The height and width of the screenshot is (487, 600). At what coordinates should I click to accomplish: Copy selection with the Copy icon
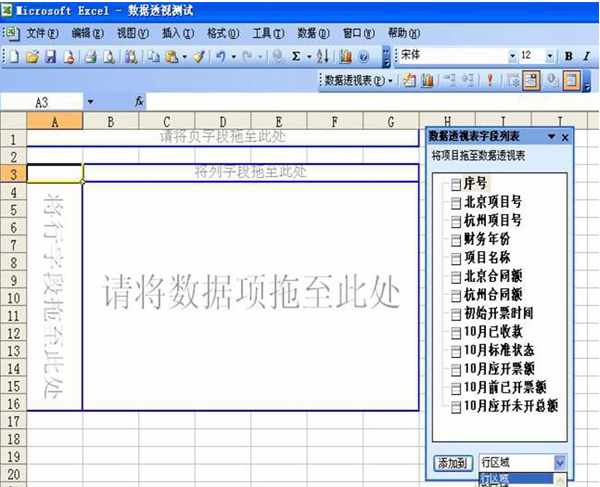click(x=154, y=57)
